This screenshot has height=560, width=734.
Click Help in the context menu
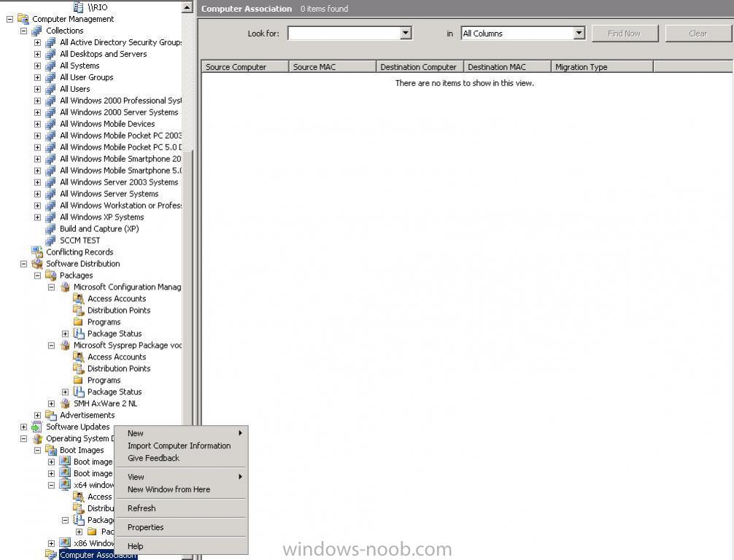pos(181,546)
